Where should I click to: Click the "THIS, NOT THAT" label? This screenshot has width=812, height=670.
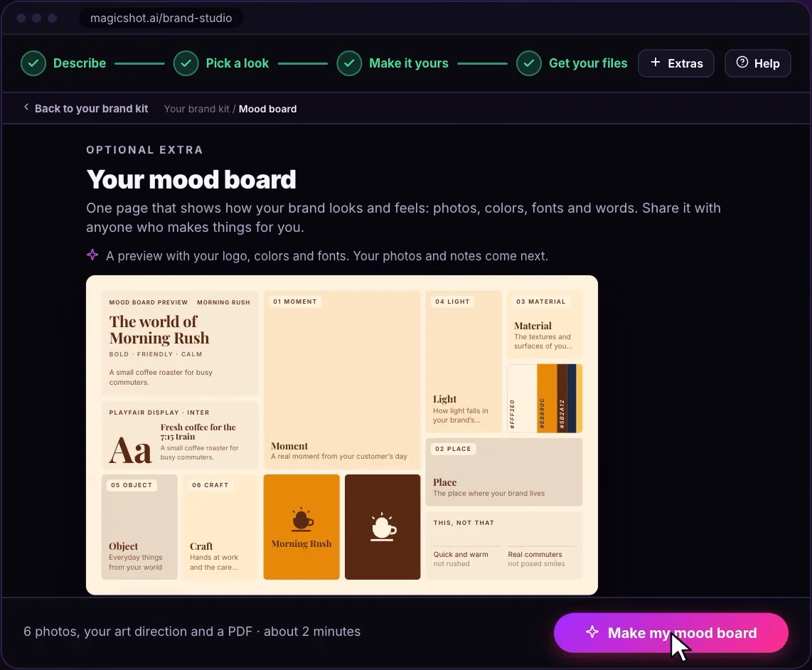tap(464, 523)
